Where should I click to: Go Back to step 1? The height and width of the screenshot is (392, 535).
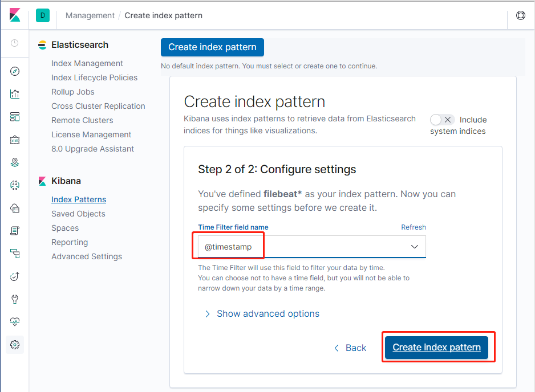[350, 348]
